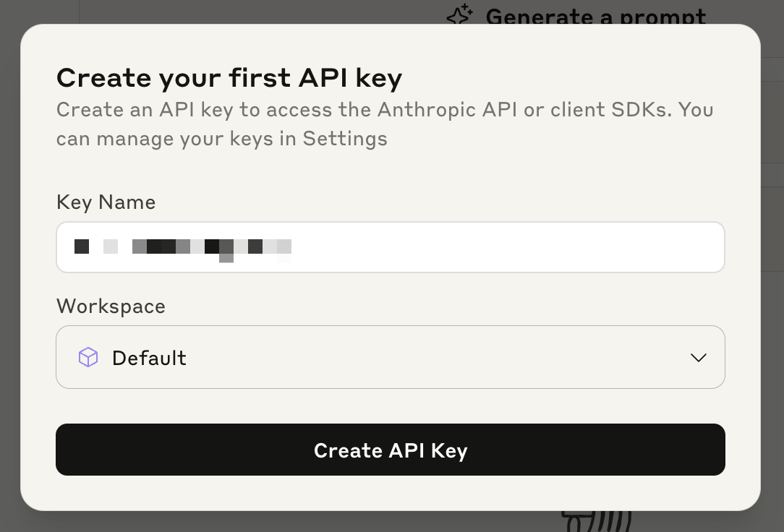Click the sparkle icon beside Generate a prompt
The width and height of the screenshot is (784, 532).
(x=459, y=15)
